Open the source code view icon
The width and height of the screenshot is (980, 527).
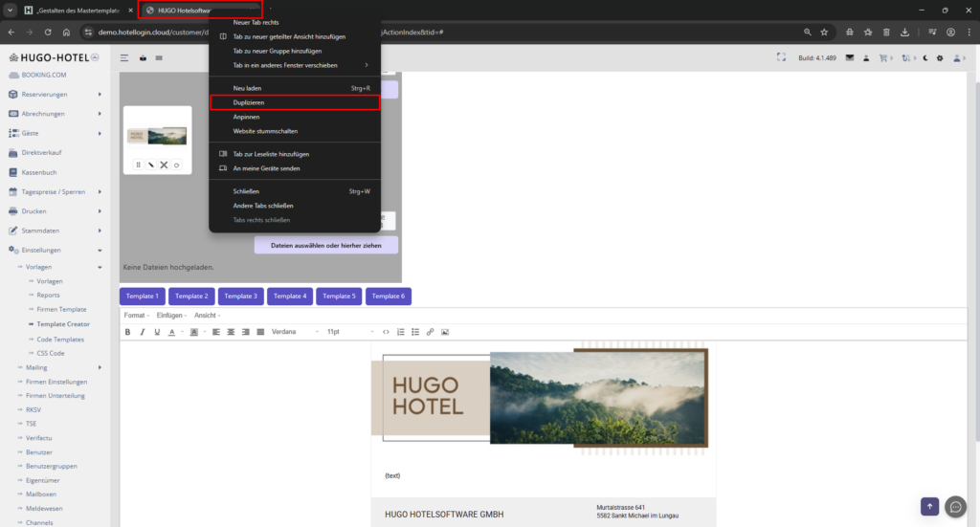pyautogui.click(x=387, y=332)
